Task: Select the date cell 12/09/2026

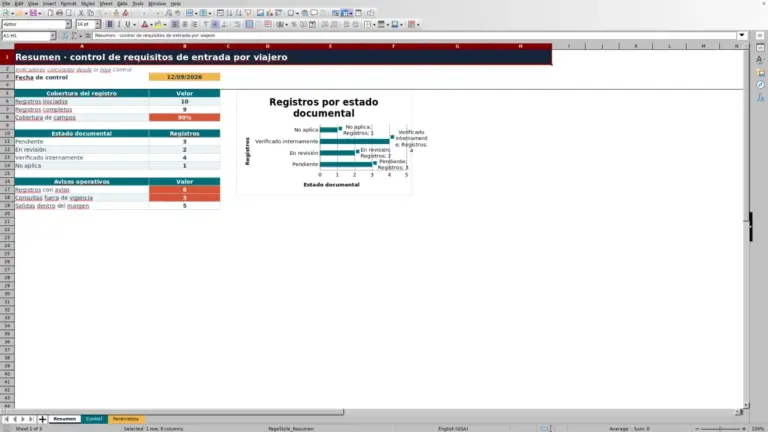Action: [x=185, y=77]
